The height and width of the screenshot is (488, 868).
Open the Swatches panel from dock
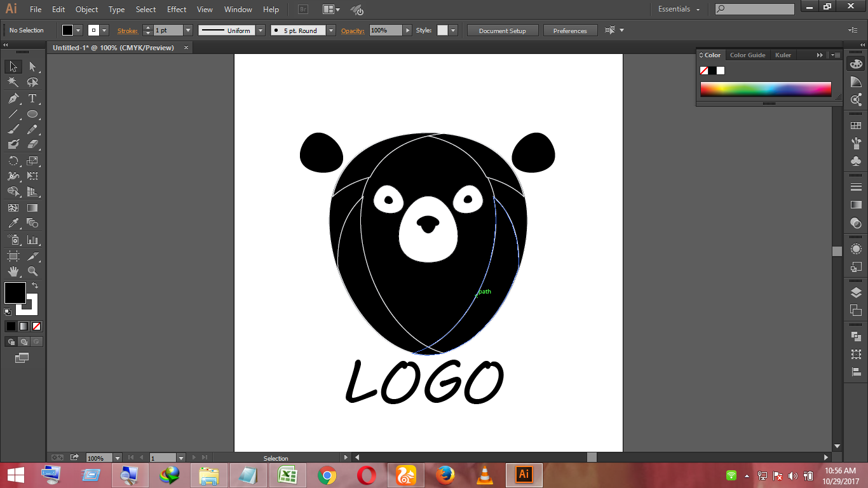[x=856, y=126]
